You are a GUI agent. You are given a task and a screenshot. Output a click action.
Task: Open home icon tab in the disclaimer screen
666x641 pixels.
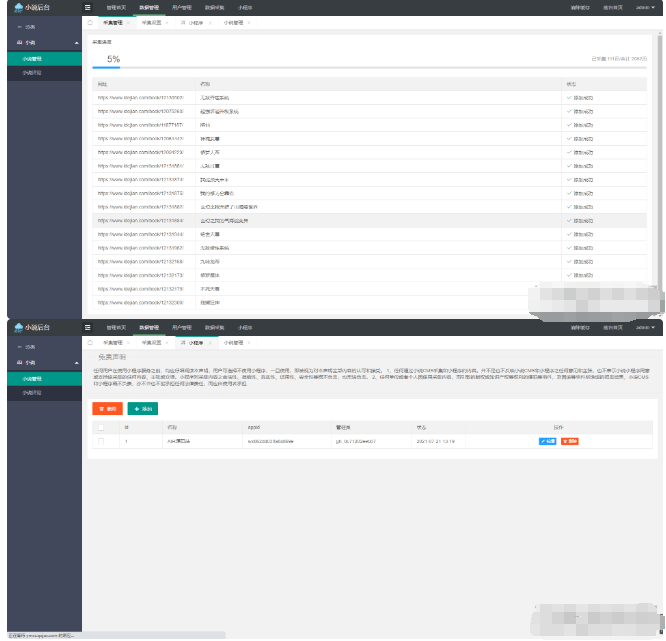click(90, 342)
